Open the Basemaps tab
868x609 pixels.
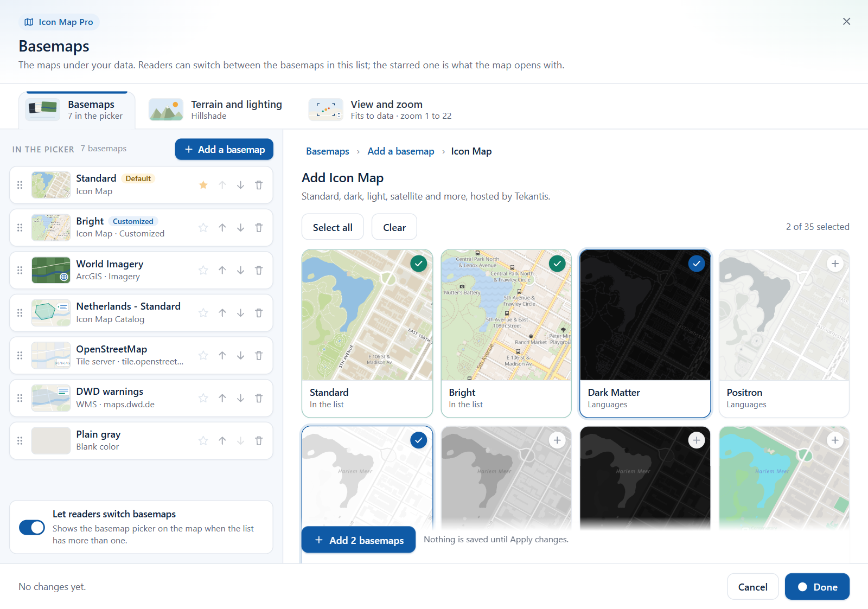coord(77,110)
